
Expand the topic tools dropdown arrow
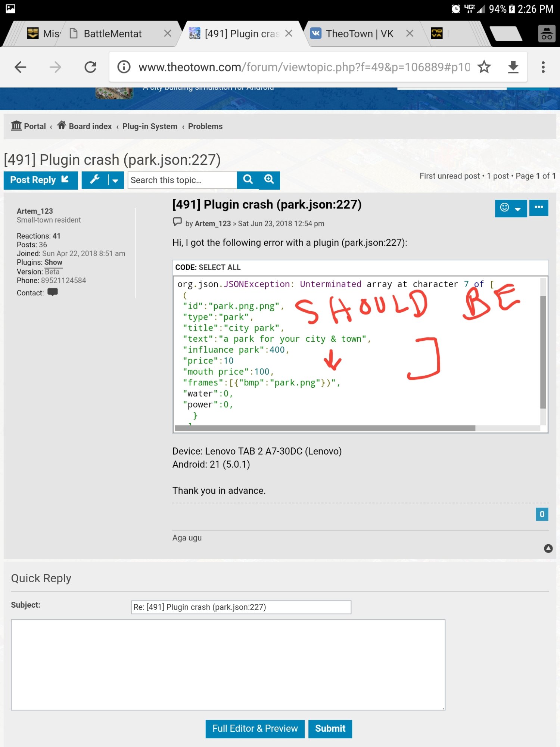pos(116,180)
